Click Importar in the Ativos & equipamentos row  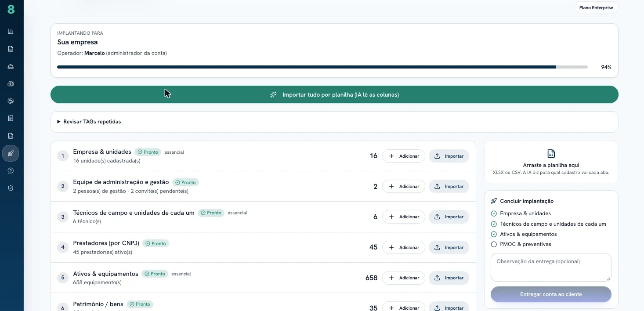pyautogui.click(x=449, y=278)
